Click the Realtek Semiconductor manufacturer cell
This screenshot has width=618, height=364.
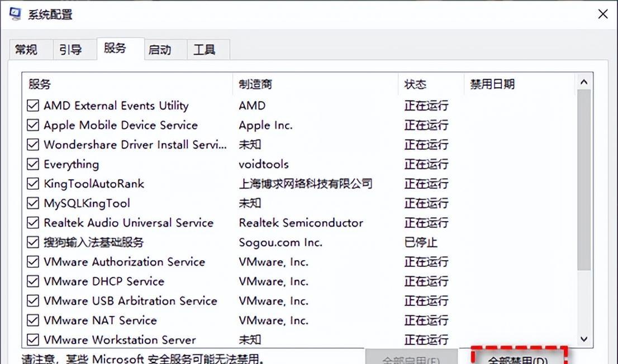[301, 223]
